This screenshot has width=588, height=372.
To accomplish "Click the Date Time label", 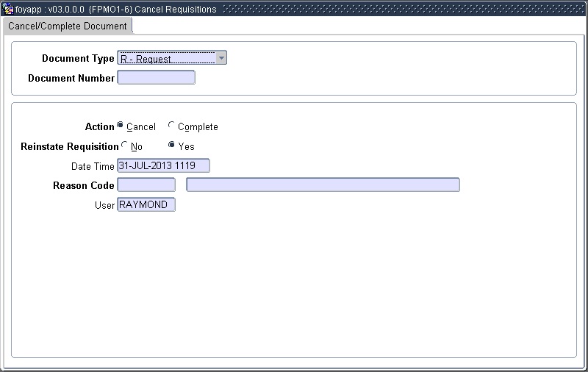I will click(x=93, y=166).
